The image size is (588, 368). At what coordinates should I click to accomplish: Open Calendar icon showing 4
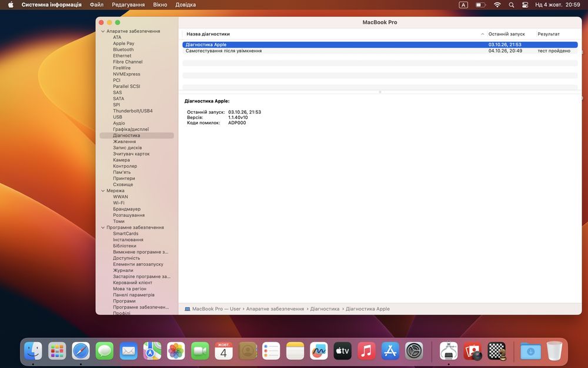(x=223, y=351)
